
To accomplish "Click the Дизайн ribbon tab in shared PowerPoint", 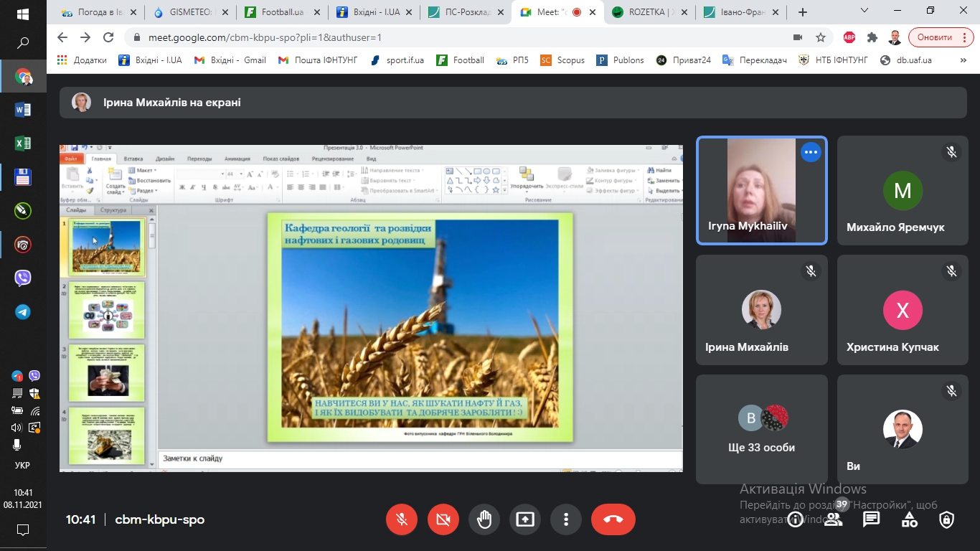I will pos(165,159).
